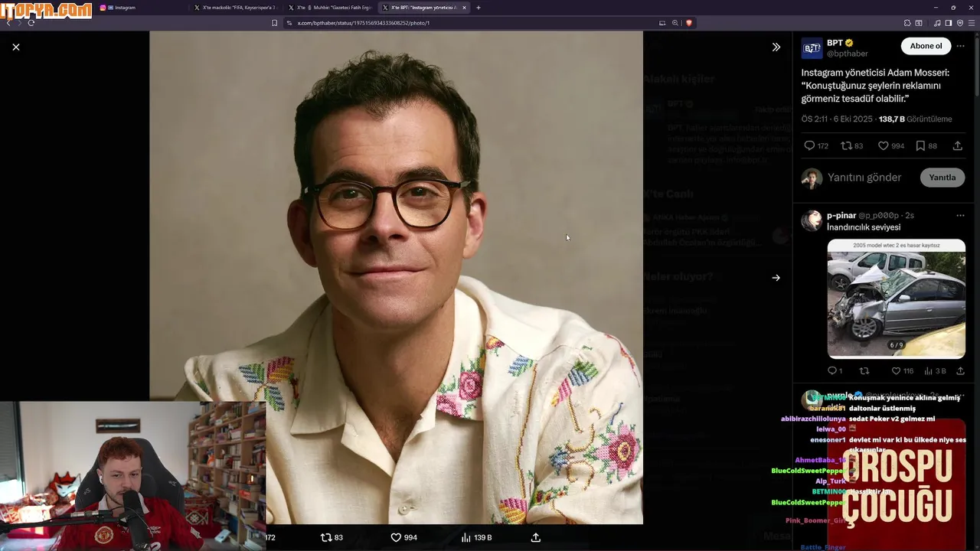Open the crashed car image in p-pinar's reply
Screen dimensions: 980x551
click(896, 298)
